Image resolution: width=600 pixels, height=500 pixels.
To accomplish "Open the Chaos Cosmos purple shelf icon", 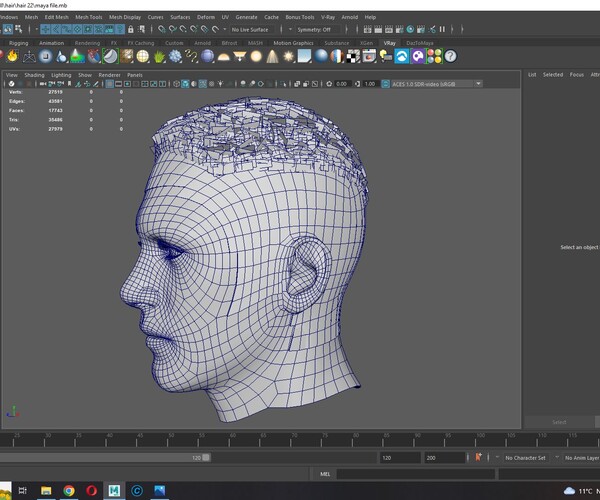I will (418, 57).
